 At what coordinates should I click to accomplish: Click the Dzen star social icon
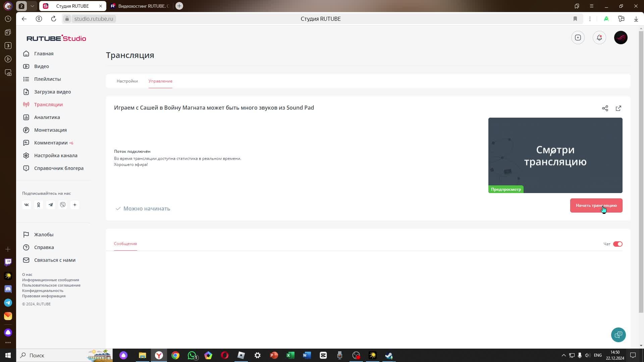[x=75, y=205]
